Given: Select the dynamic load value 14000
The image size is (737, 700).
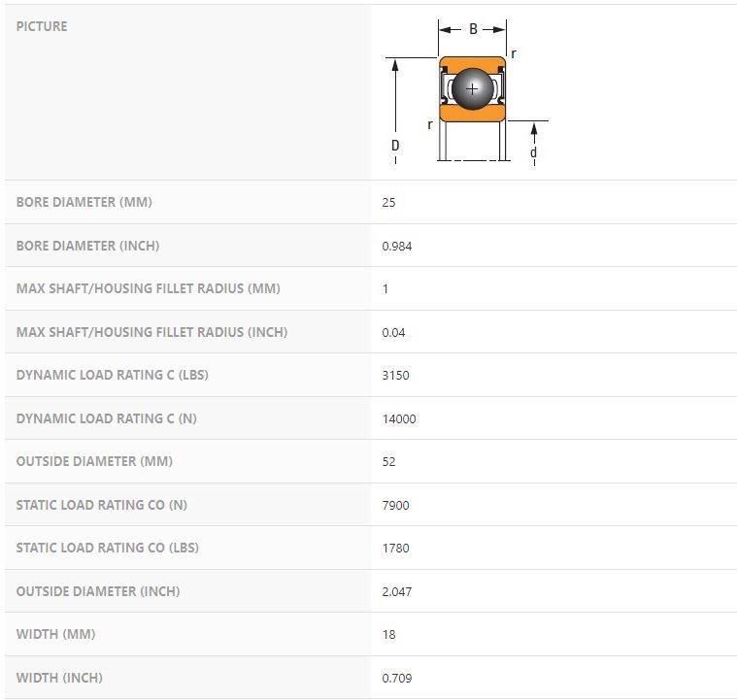Looking at the screenshot, I should [x=399, y=418].
